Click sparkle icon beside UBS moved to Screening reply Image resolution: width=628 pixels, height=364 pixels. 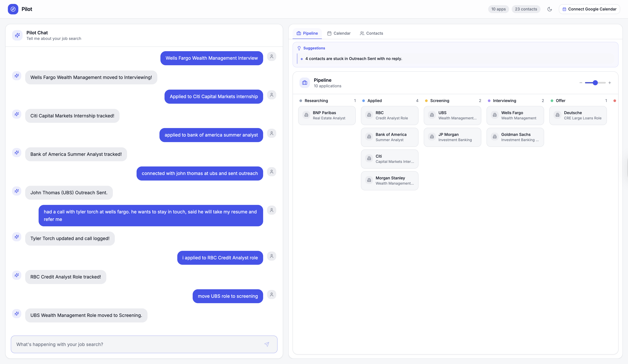17,313
